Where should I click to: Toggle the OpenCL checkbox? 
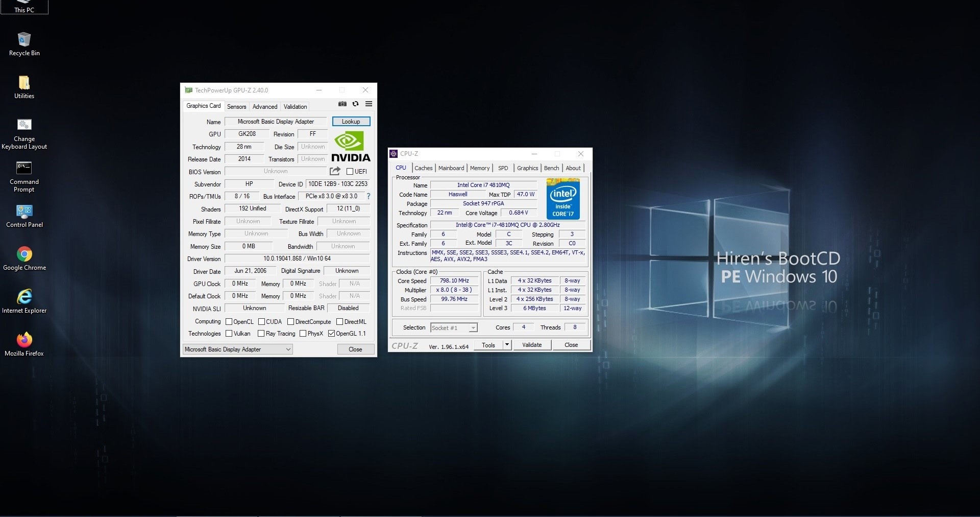tap(229, 322)
